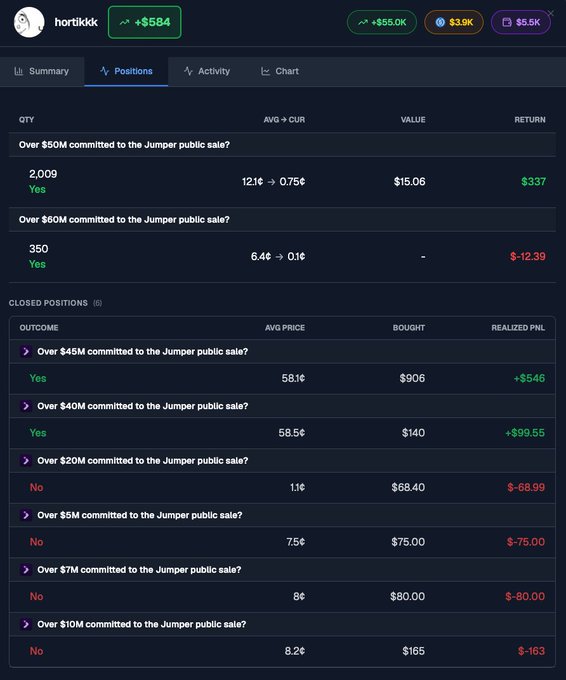Open Over $40M committed market title
Viewport: 566px width, 680px height.
[x=143, y=406]
